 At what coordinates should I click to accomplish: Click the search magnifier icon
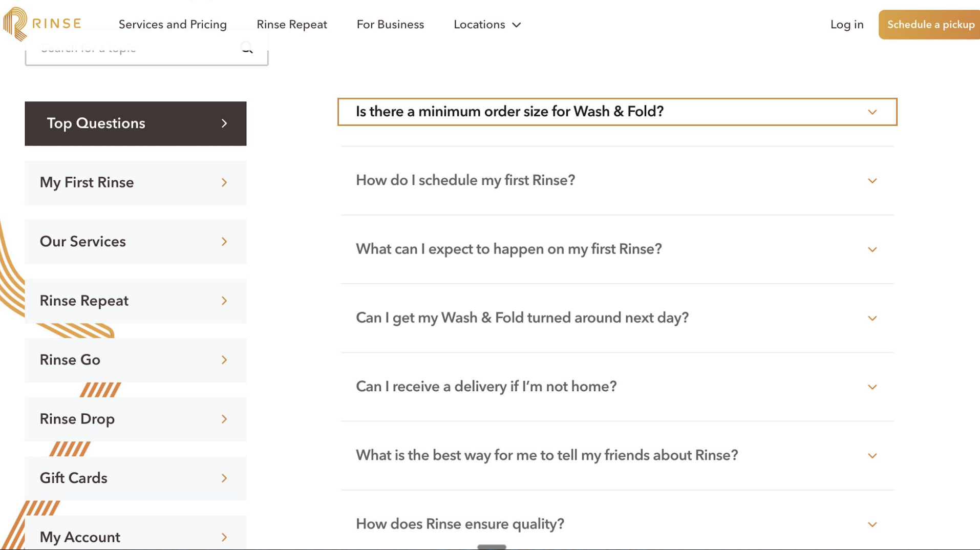click(x=247, y=48)
